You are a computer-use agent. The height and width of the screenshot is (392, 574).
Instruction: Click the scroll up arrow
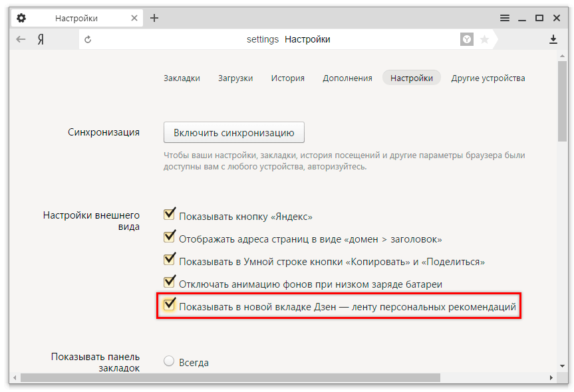pyautogui.click(x=562, y=56)
